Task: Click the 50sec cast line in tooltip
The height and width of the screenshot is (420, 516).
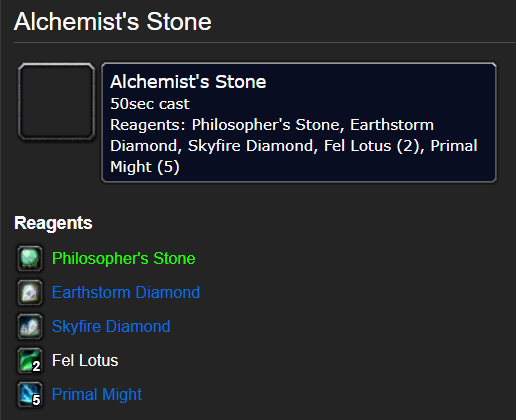Action: coord(150,104)
